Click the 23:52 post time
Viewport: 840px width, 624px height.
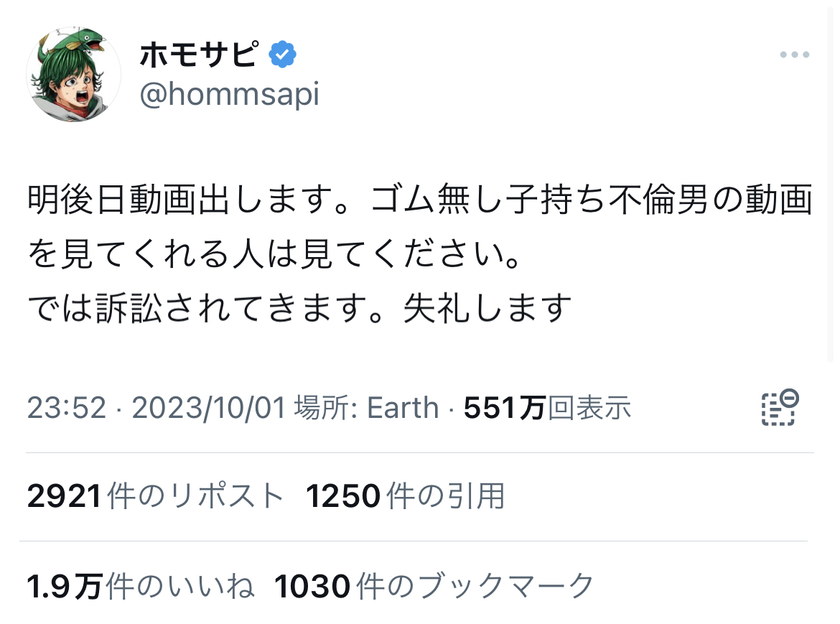(66, 409)
